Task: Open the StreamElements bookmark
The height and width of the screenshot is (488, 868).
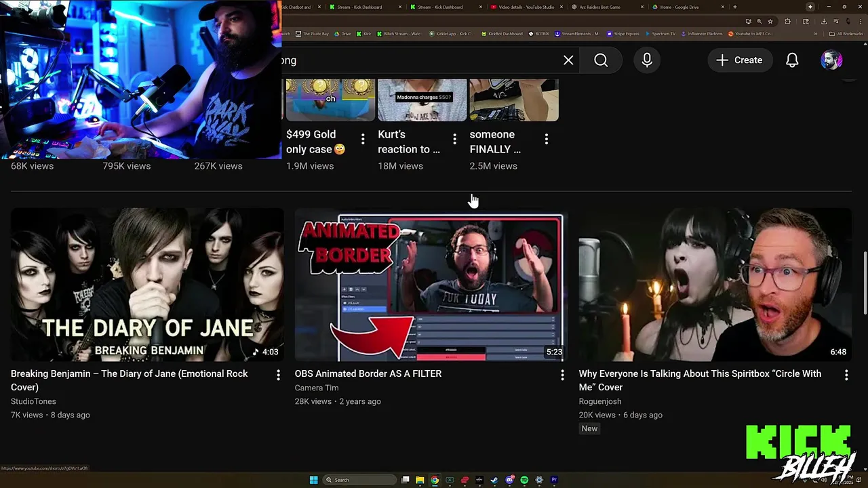Action: 578,34
